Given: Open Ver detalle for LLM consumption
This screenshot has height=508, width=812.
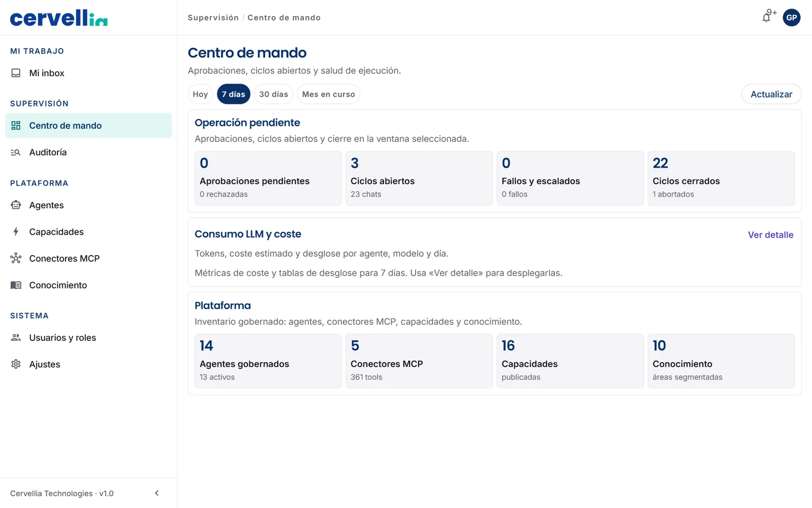Looking at the screenshot, I should coord(770,235).
